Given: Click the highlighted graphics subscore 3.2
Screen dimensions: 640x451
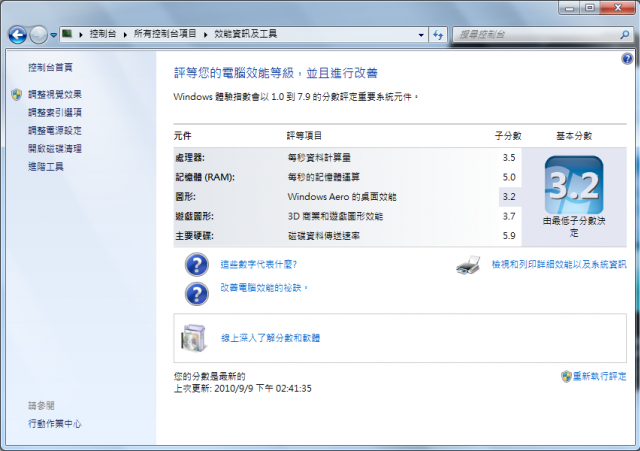Looking at the screenshot, I should coord(509,197).
